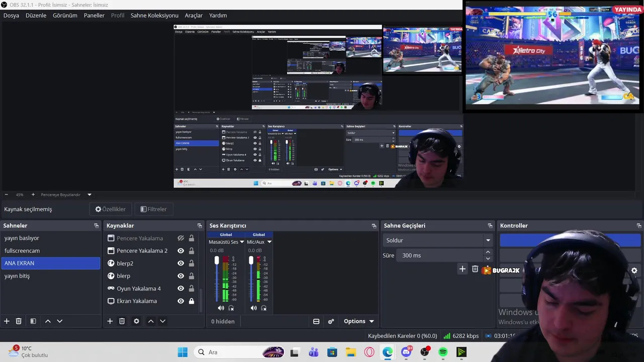This screenshot has width=644, height=362.
Task: Open Spotify from taskbar
Action: click(x=443, y=352)
